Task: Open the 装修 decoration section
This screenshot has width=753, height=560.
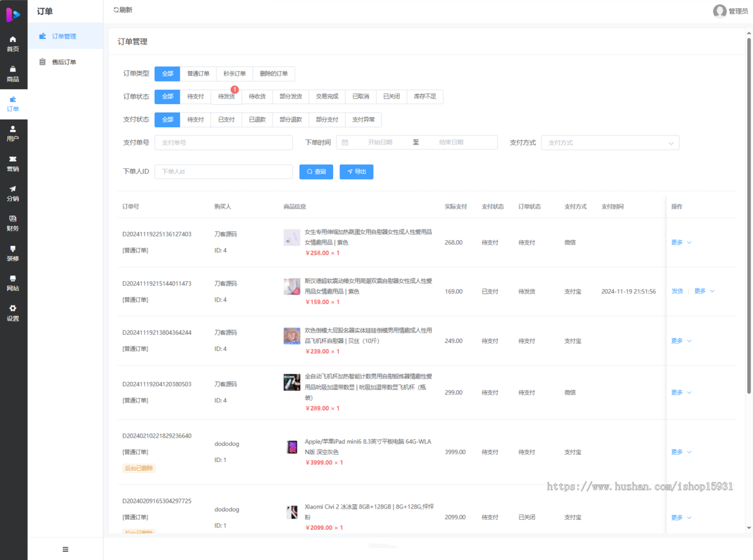Action: (x=13, y=253)
